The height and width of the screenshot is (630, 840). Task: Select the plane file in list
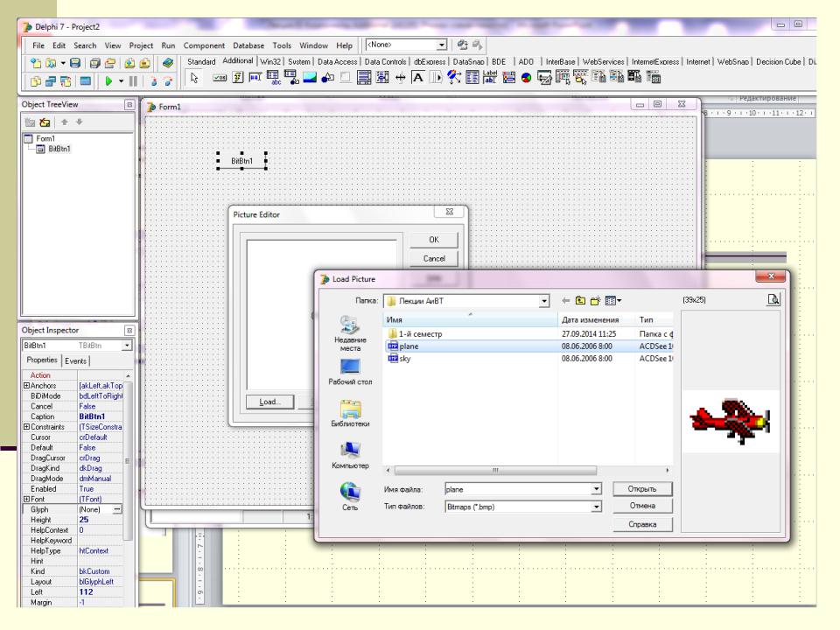(x=409, y=346)
